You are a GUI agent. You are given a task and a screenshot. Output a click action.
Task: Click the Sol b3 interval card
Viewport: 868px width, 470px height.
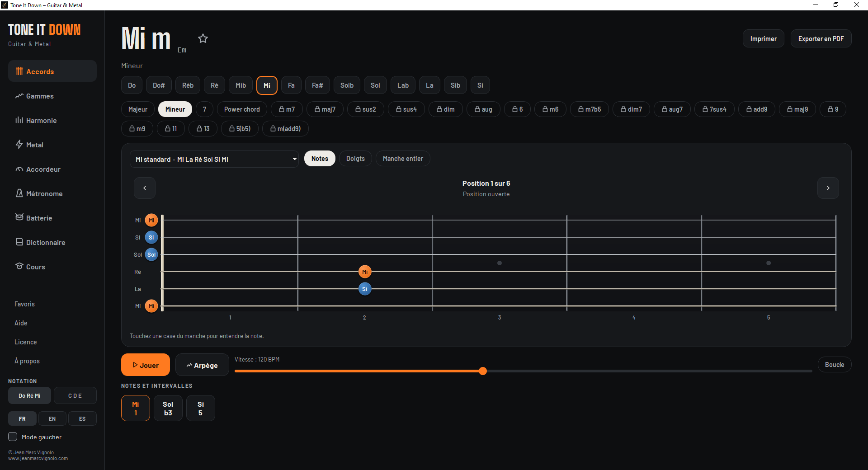(x=168, y=408)
